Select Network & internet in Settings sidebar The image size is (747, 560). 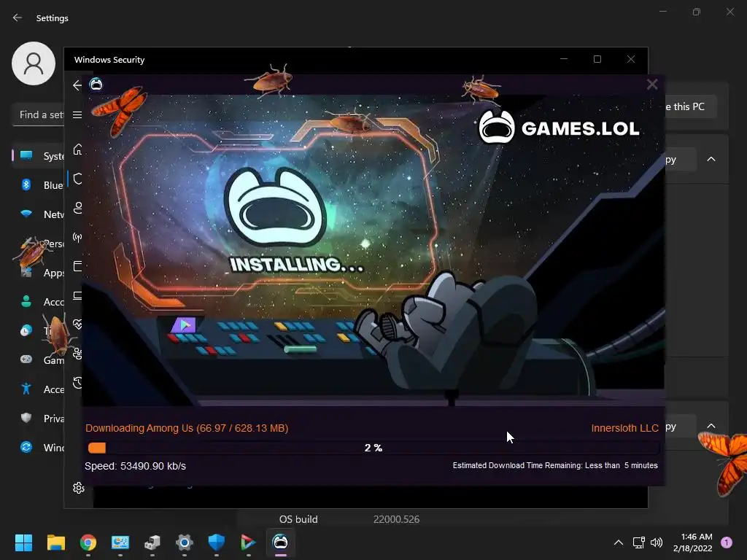tap(38, 214)
